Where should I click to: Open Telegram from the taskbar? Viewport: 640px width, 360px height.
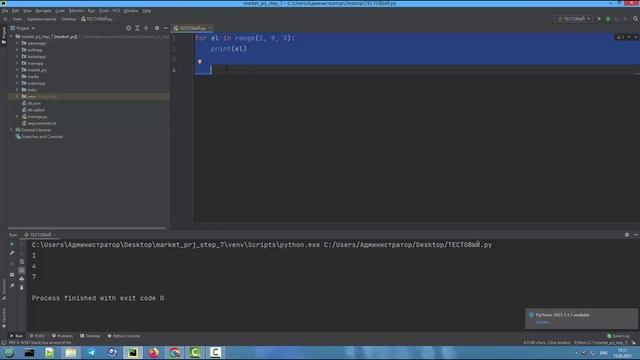[91, 353]
